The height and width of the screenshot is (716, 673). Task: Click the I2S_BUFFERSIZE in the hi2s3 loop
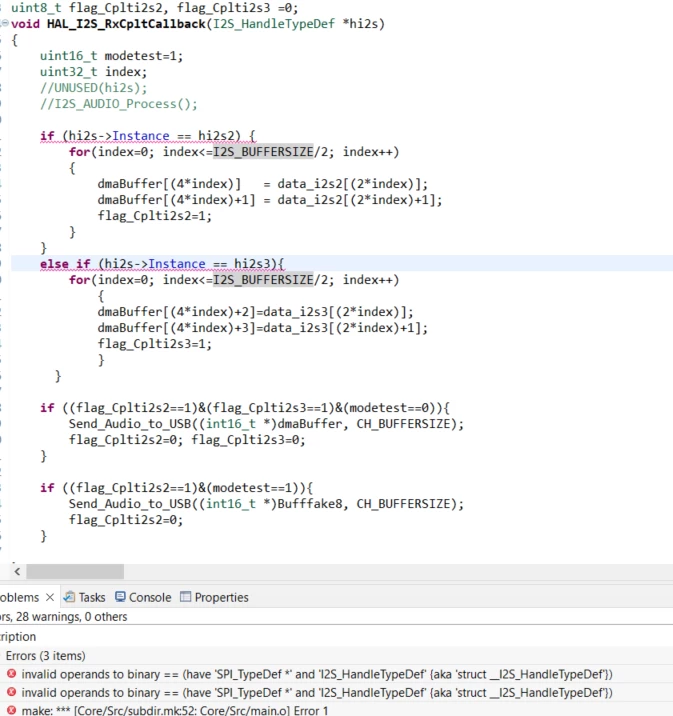click(263, 279)
